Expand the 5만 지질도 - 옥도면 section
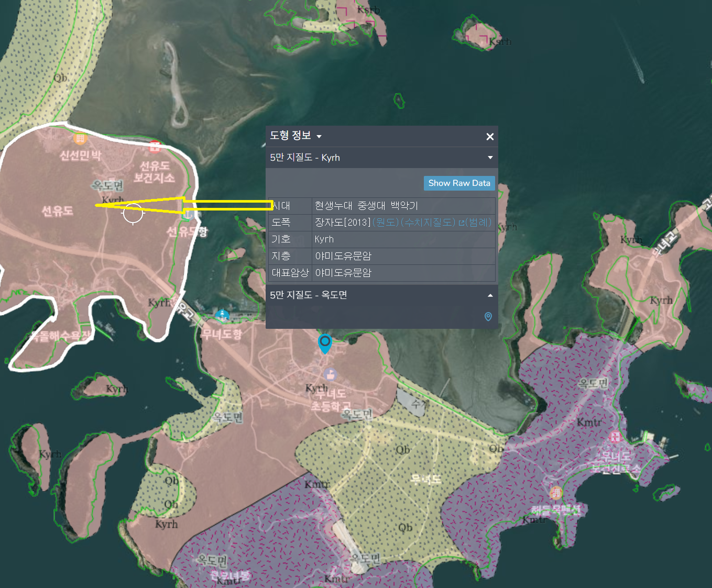The image size is (712, 588). click(490, 295)
